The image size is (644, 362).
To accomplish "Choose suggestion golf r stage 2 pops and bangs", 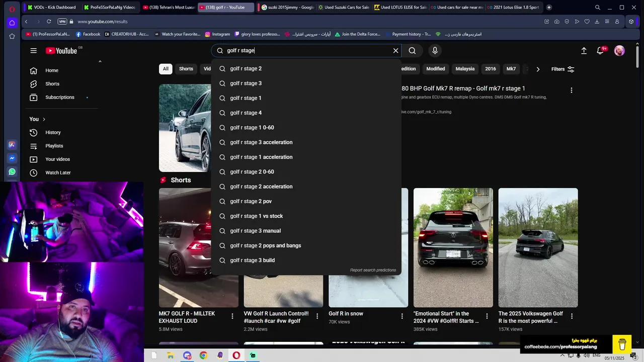I will (306, 246).
